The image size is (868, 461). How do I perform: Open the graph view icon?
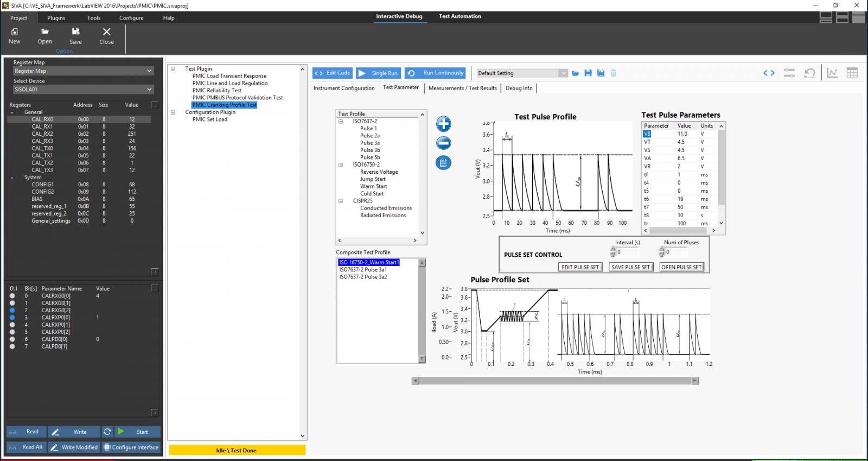[832, 73]
